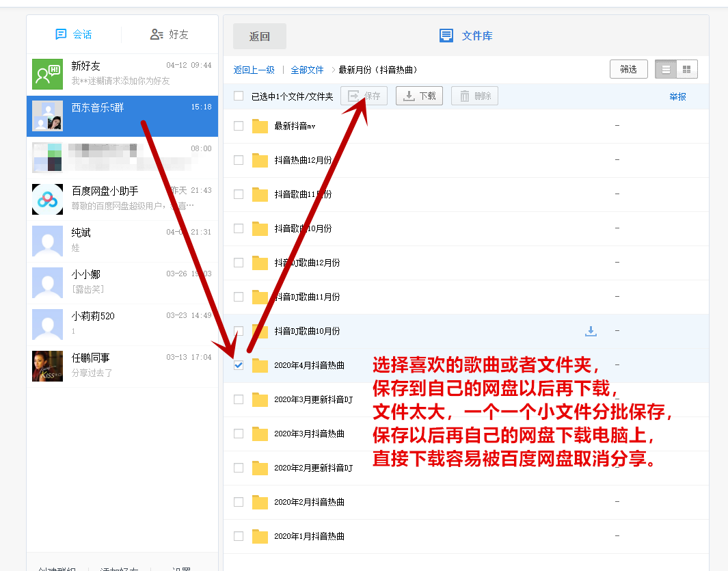Switch to list view mode
This screenshot has width=728, height=571.
[666, 69]
